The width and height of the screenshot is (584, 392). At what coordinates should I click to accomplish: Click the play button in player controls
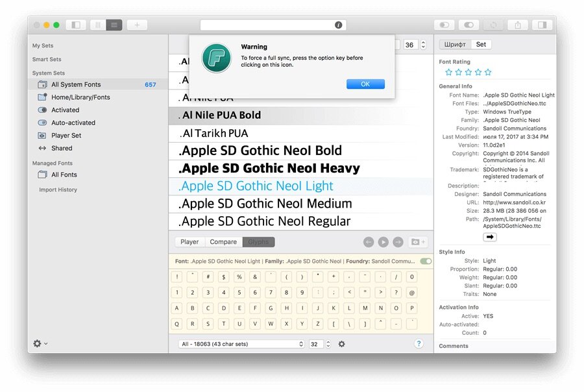coord(383,242)
